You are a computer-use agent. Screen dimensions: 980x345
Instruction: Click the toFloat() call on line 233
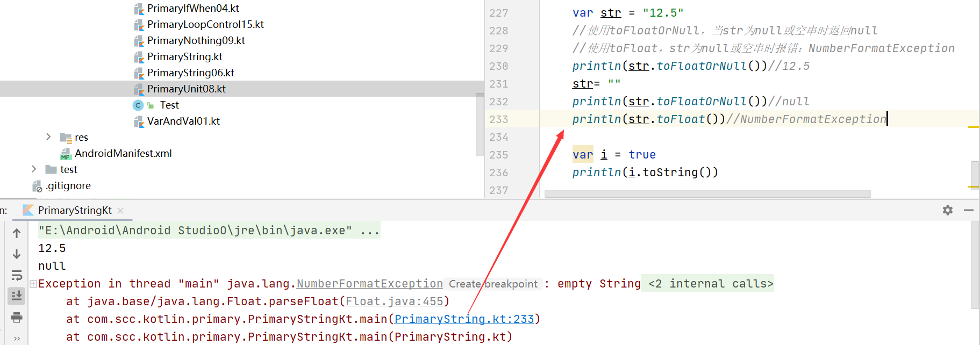click(x=691, y=119)
